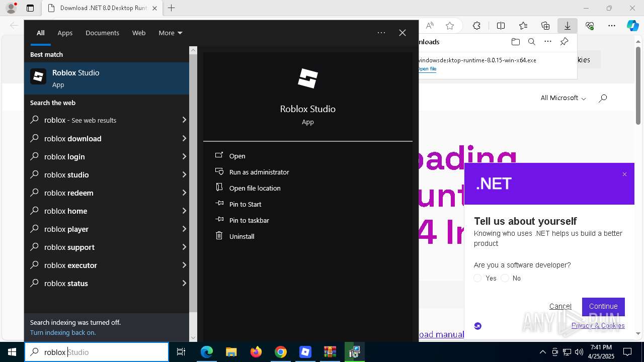Screen dimensions: 644x362
Task: Expand the More filter dropdown
Action: coord(171,33)
